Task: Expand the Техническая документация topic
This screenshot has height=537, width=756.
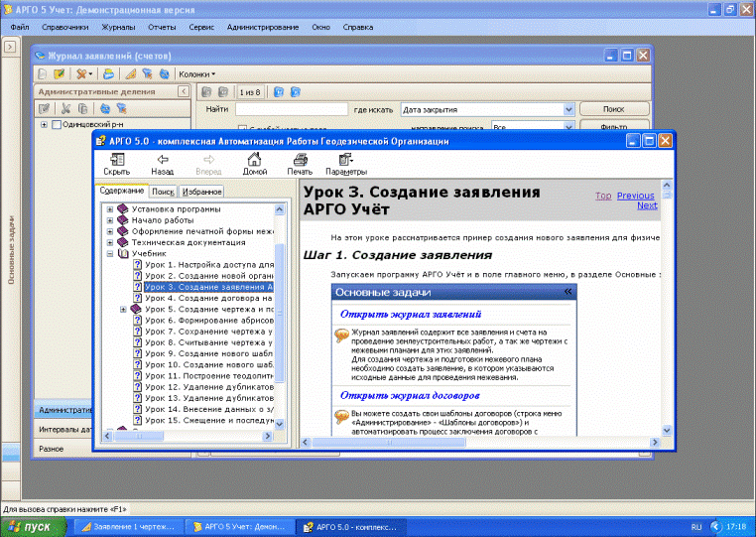Action: (x=110, y=242)
